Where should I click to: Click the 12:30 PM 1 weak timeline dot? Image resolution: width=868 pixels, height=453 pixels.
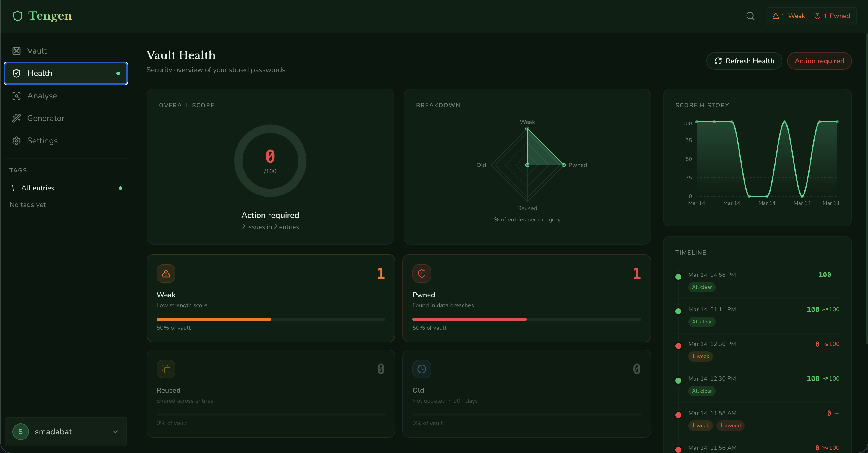(678, 346)
